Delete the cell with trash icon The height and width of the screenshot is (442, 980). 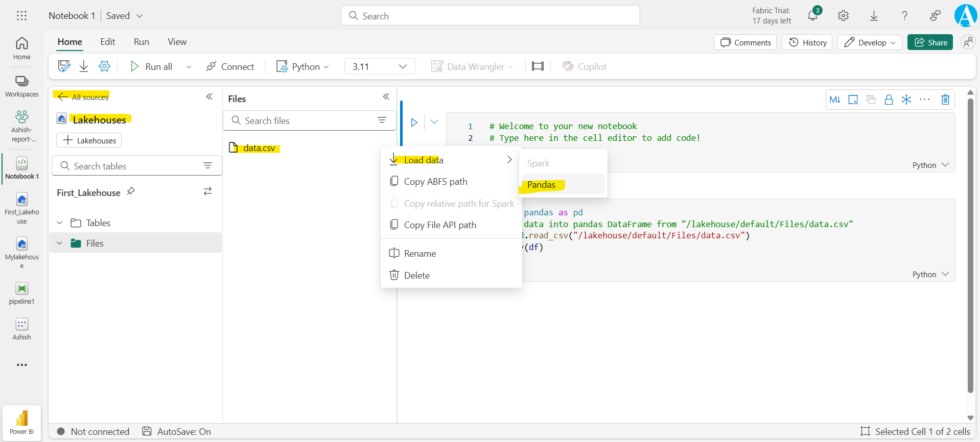[x=945, y=100]
